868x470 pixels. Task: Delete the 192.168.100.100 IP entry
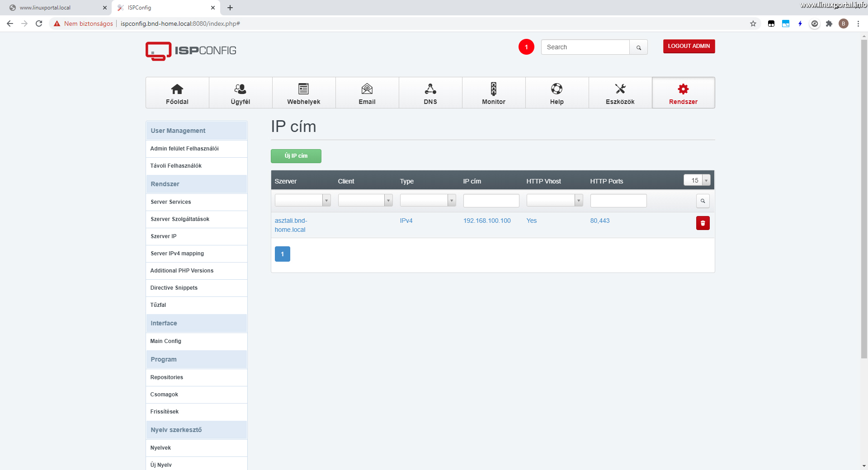(703, 223)
